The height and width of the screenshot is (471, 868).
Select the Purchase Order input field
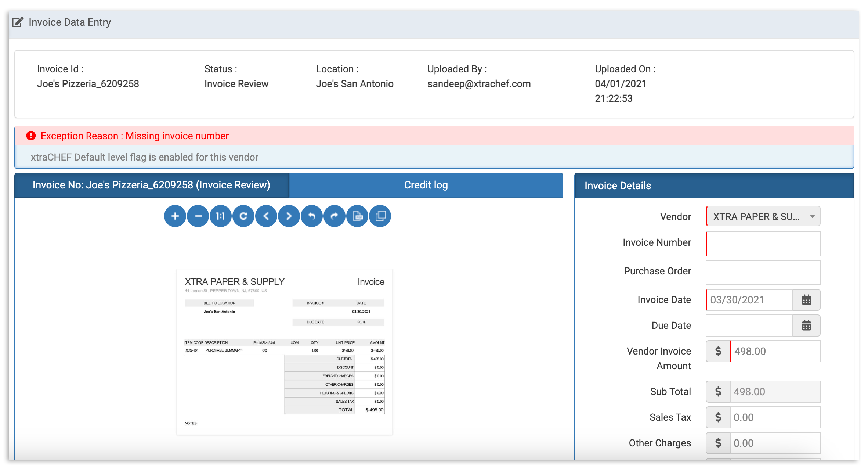[763, 272]
